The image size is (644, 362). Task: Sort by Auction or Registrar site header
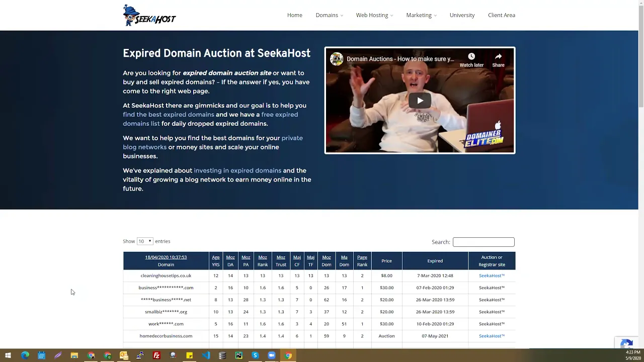(x=492, y=260)
